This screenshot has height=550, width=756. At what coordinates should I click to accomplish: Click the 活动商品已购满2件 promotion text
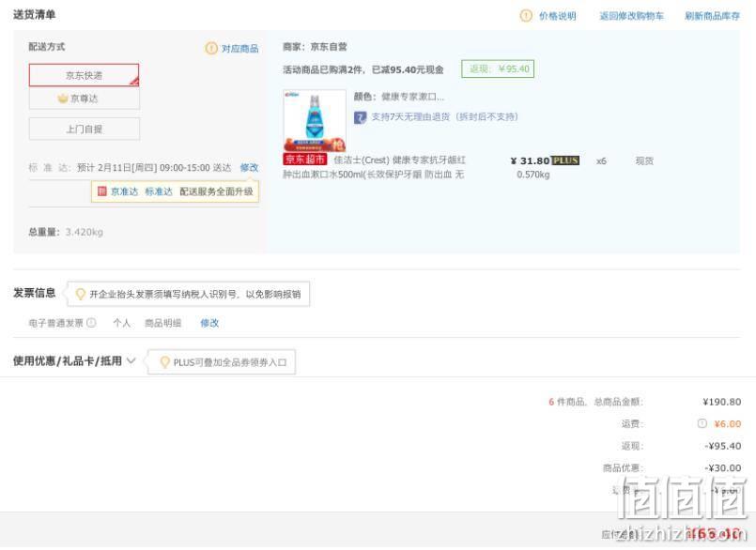[x=363, y=69]
